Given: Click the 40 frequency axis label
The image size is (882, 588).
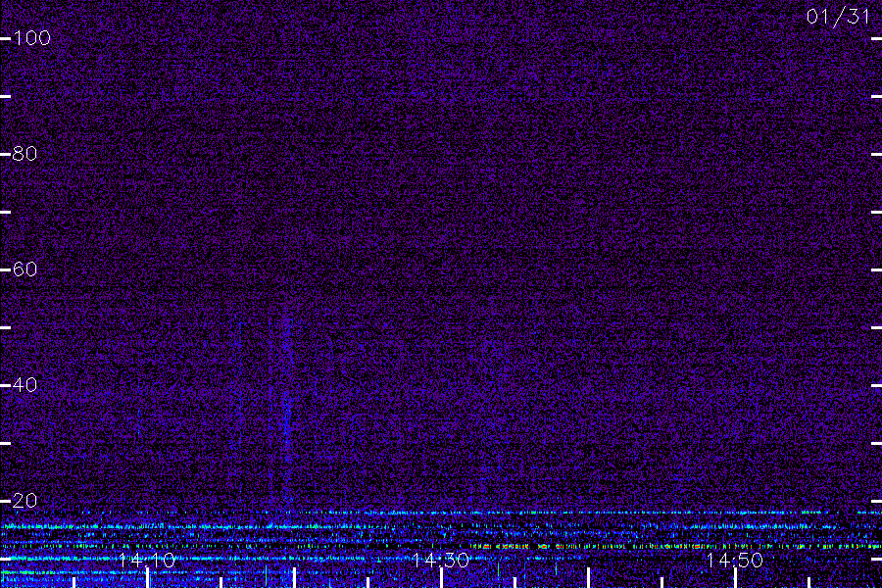Looking at the screenshot, I should (x=24, y=385).
